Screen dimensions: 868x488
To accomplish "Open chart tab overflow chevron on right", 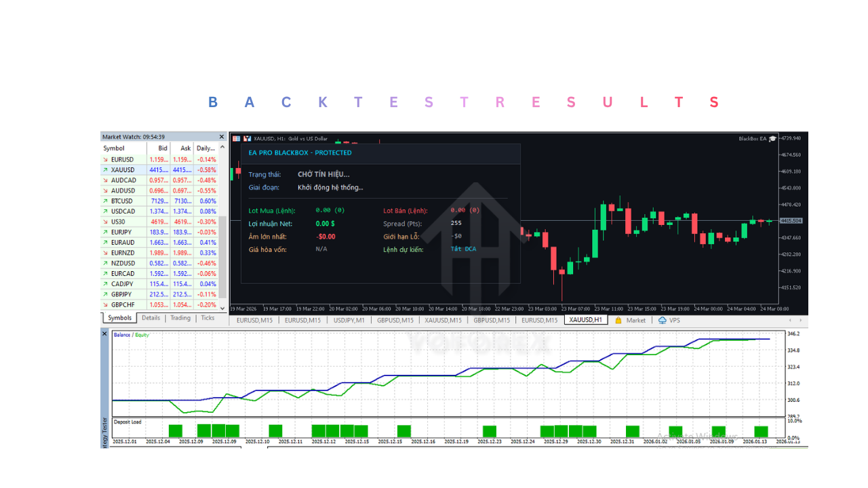I will [801, 320].
